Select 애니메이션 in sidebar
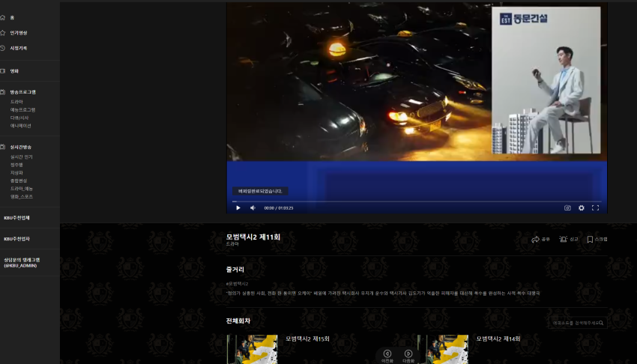 (x=21, y=126)
